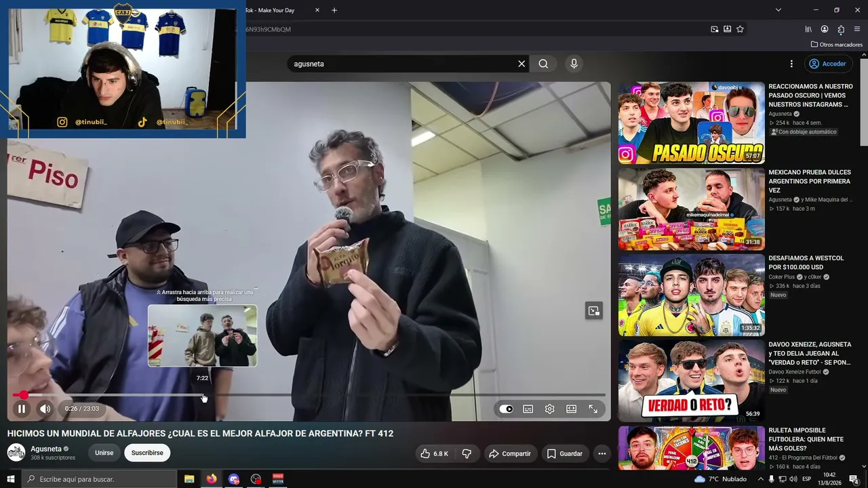The width and height of the screenshot is (868, 488).
Task: Click the 'Davoo Xeneize Futbol' channel name
Action: [795, 372]
